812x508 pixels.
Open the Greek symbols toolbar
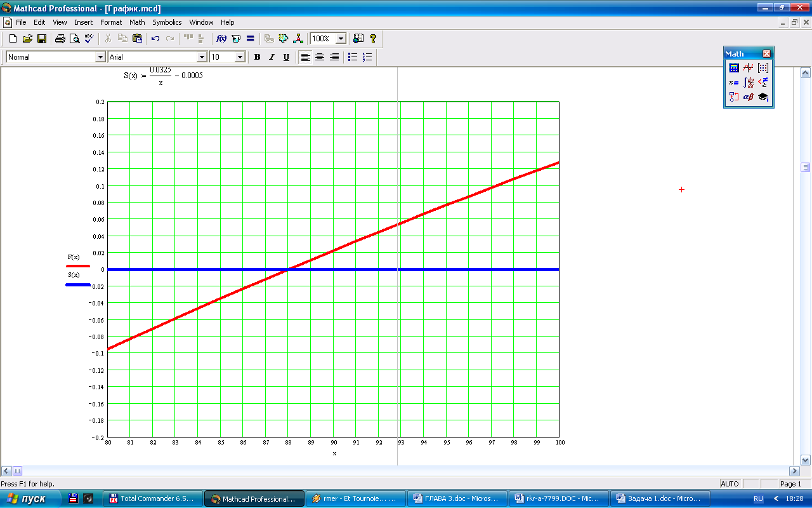(749, 97)
